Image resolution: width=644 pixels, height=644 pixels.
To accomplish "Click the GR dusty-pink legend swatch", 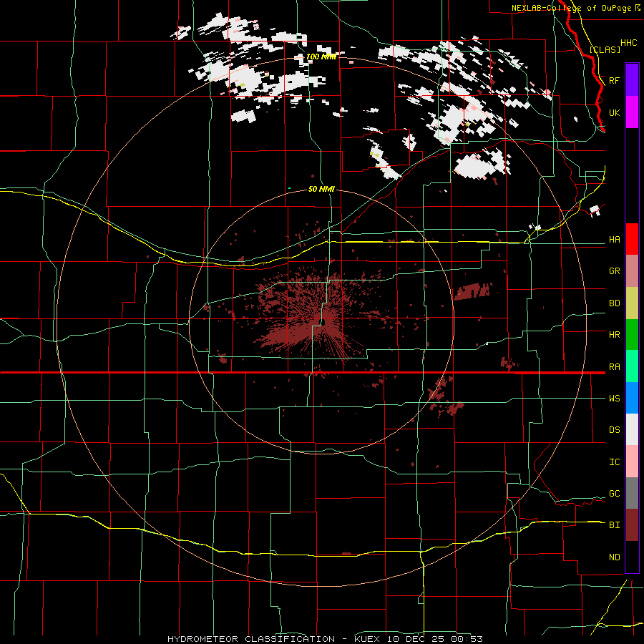I will 632,270.
